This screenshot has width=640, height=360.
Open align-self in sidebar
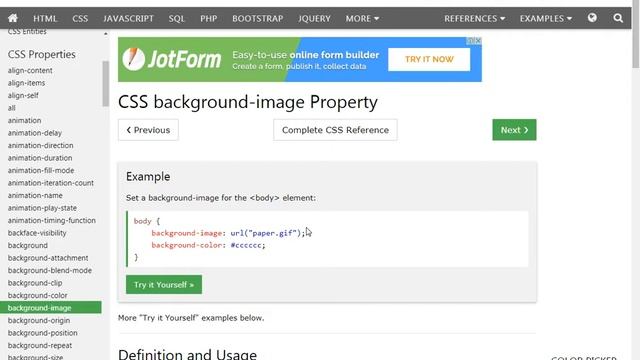23,96
